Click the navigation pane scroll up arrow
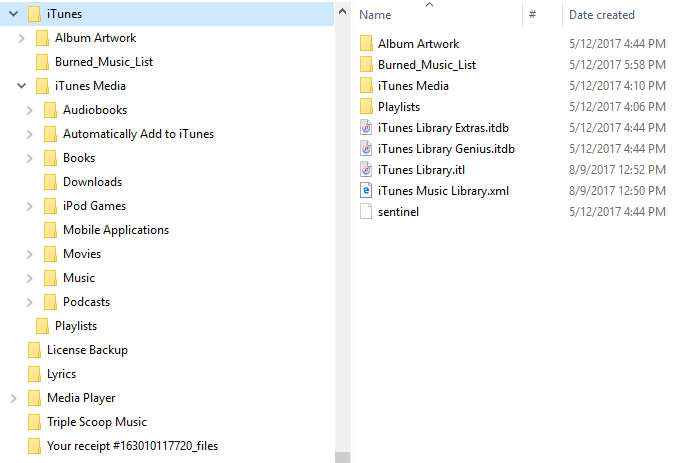The image size is (682, 463). click(x=342, y=12)
